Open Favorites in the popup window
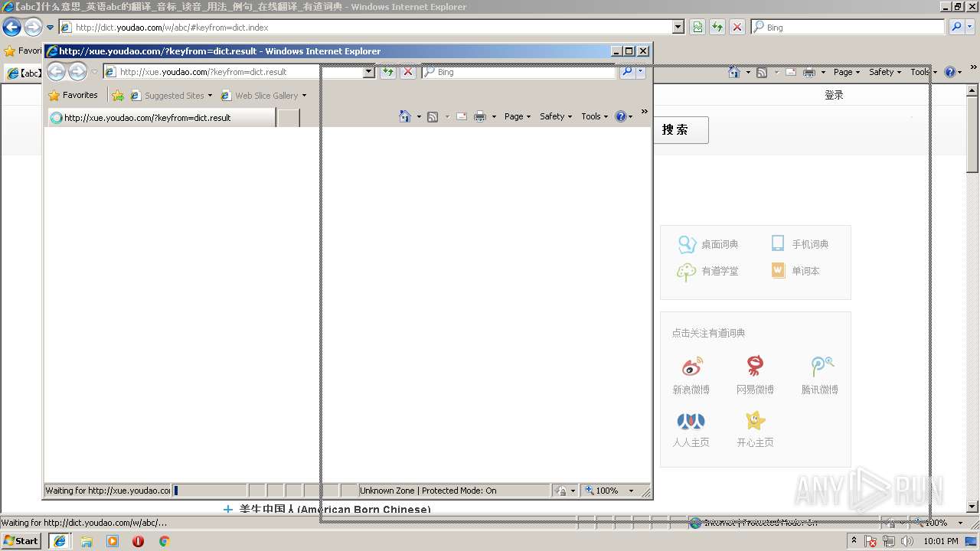The width and height of the screenshot is (980, 551). click(73, 96)
